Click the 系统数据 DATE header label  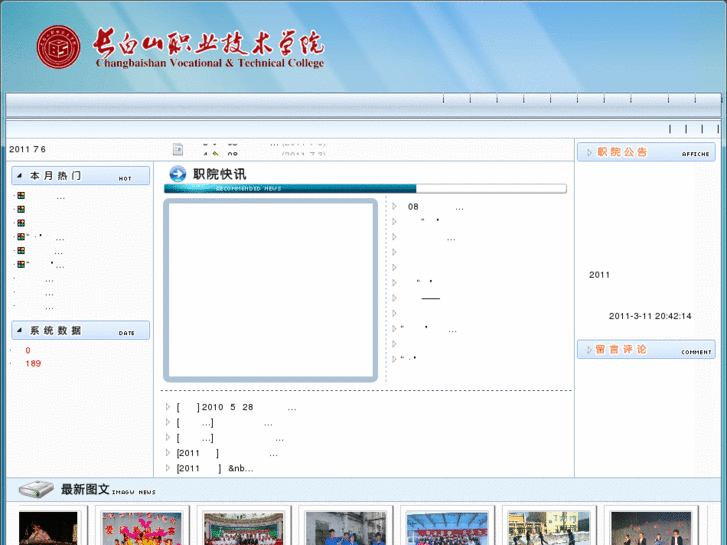tap(81, 330)
